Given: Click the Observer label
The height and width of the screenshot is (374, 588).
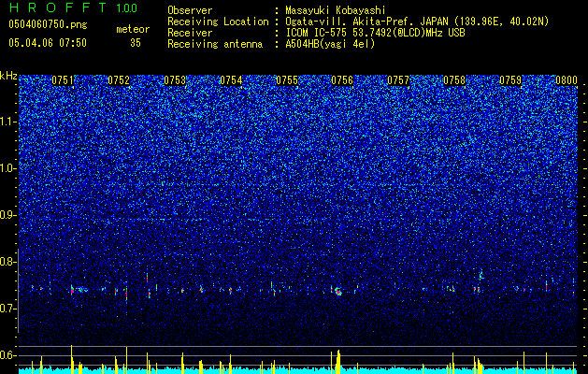Looking at the screenshot, I should click(x=190, y=10).
